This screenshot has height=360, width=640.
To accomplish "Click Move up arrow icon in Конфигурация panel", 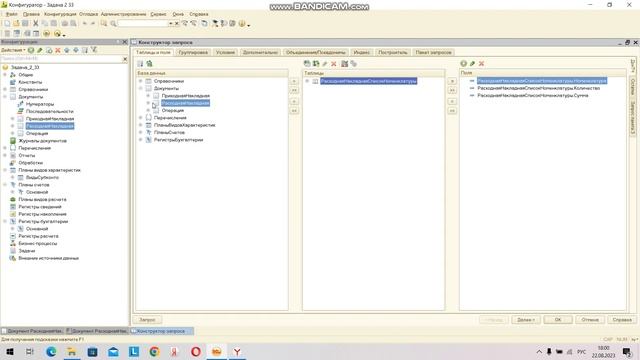I will pos(67,50).
